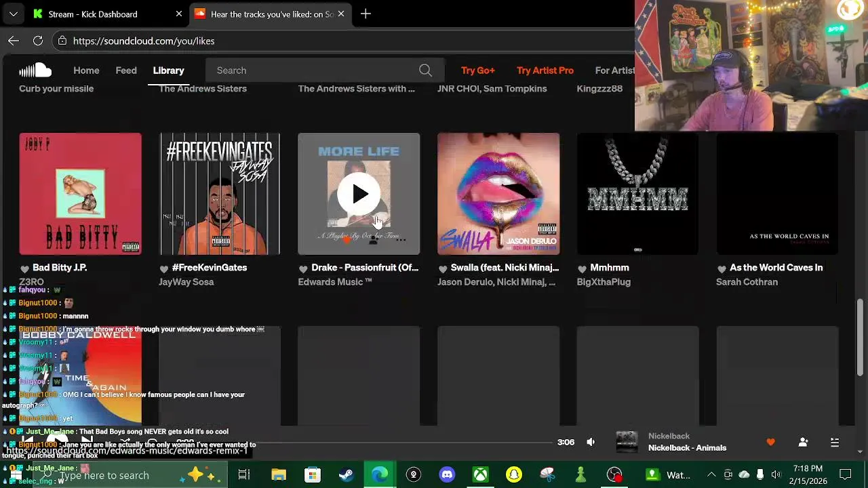Toggle the heart beside Drake - Passionfruit title
The width and height of the screenshot is (868, 488).
click(303, 268)
